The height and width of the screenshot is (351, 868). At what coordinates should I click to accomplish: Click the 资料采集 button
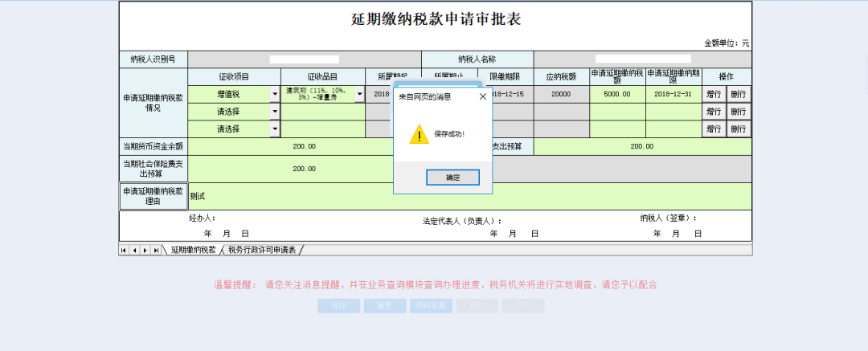432,305
